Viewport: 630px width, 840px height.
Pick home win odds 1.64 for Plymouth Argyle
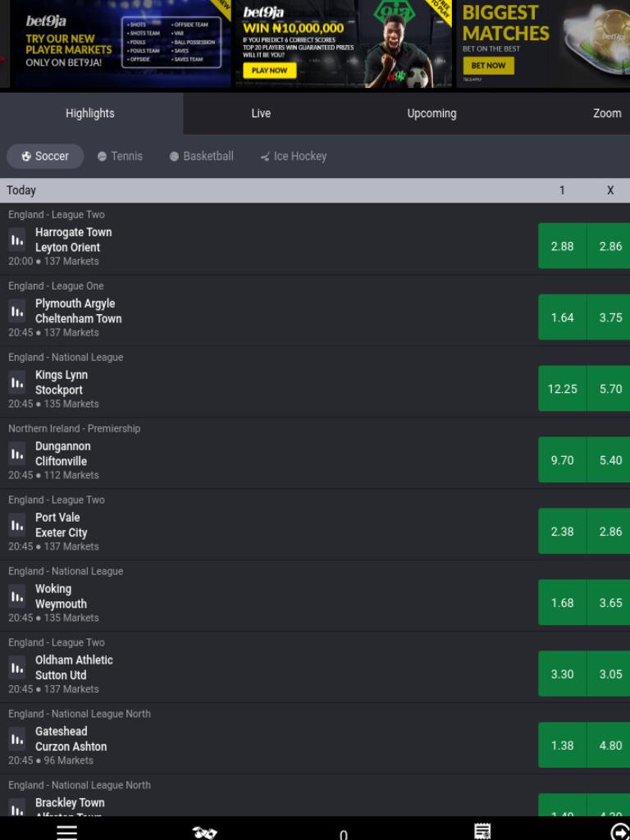point(562,317)
